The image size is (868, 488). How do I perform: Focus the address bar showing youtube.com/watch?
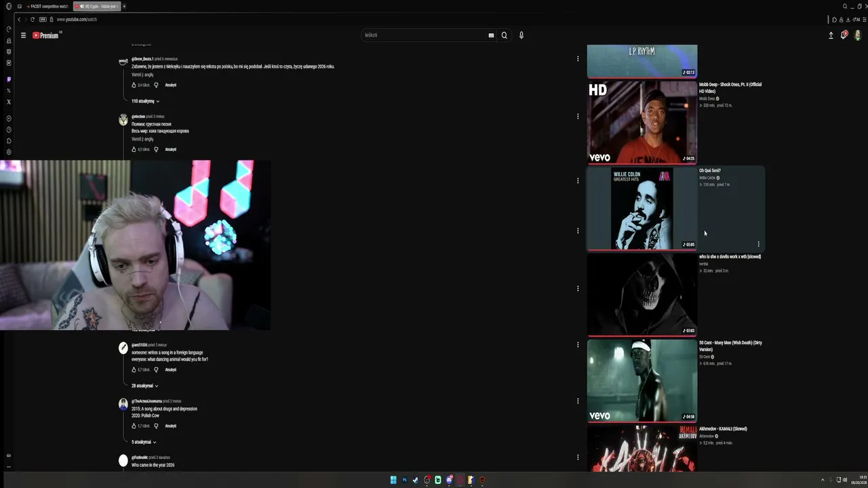[x=77, y=19]
